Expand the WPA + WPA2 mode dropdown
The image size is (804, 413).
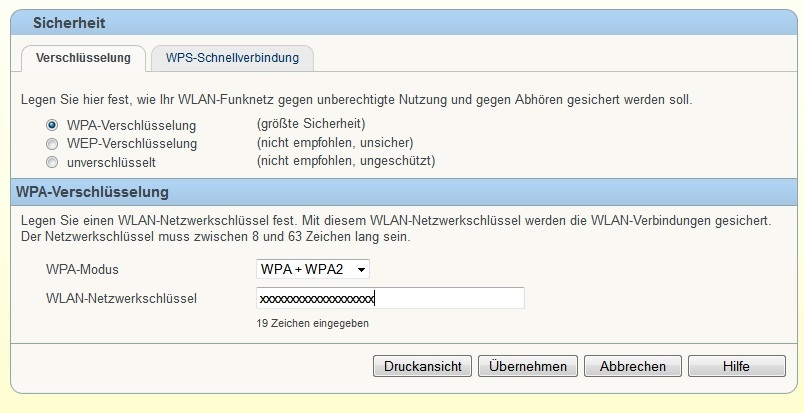313,269
